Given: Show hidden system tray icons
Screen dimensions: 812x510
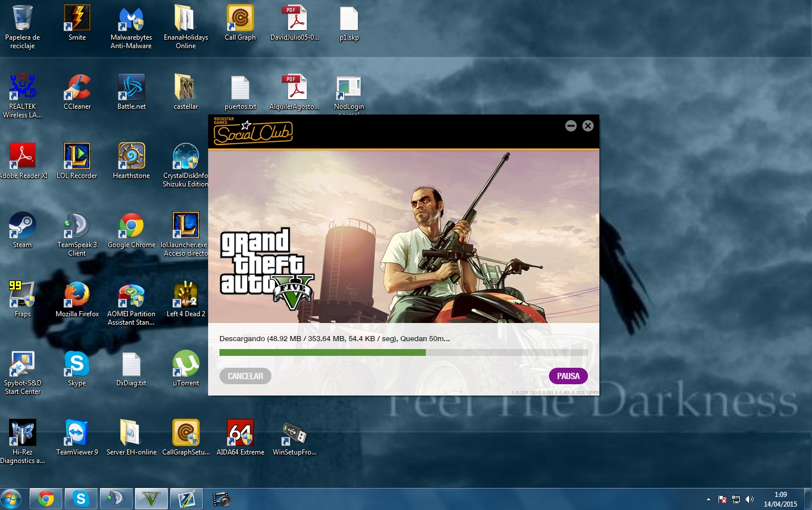Looking at the screenshot, I should pos(708,499).
